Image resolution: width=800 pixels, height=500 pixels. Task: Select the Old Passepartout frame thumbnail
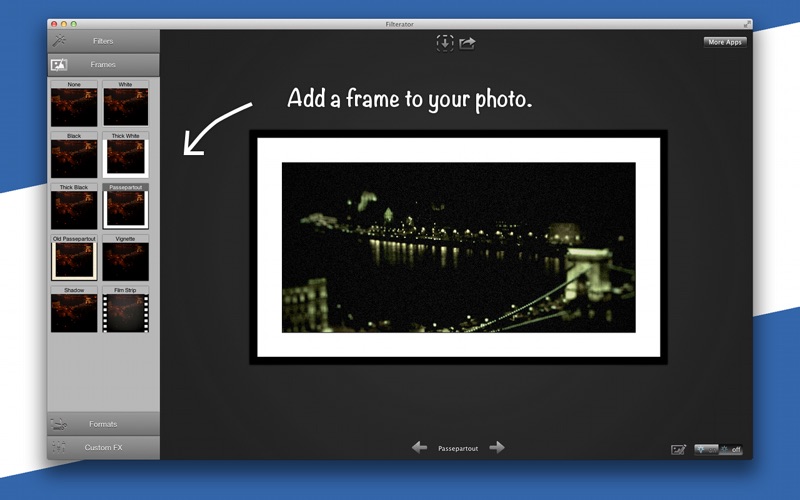[74, 258]
